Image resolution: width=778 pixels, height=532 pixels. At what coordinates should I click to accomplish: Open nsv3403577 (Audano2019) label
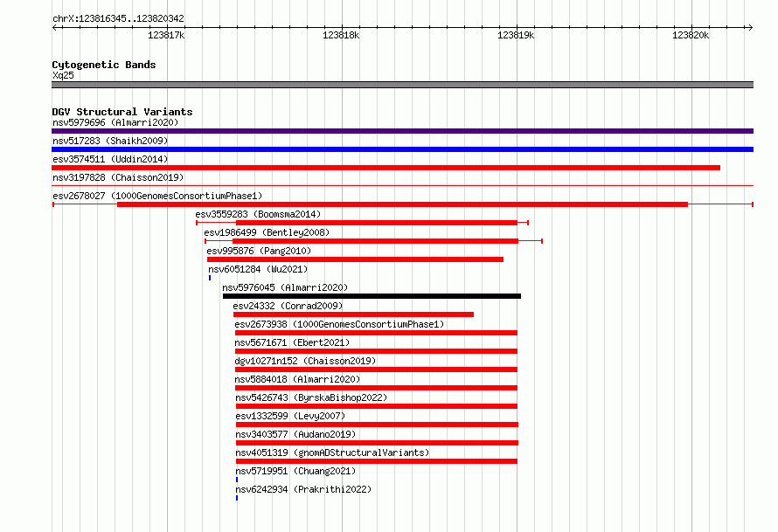pos(295,434)
